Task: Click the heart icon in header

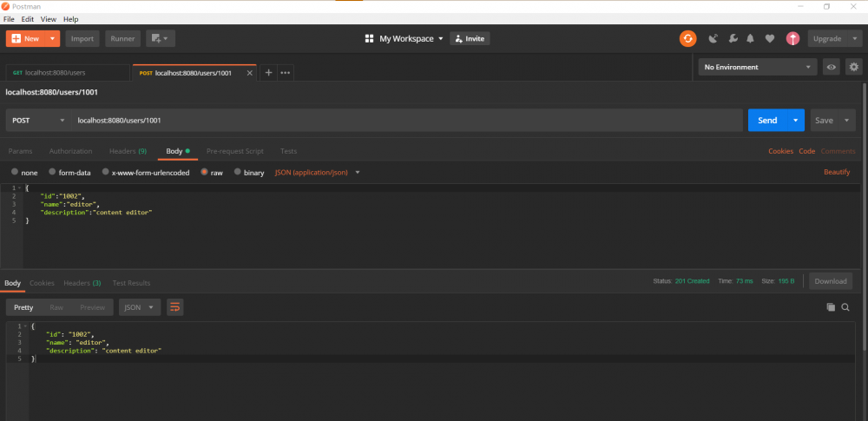Action: pyautogui.click(x=769, y=39)
